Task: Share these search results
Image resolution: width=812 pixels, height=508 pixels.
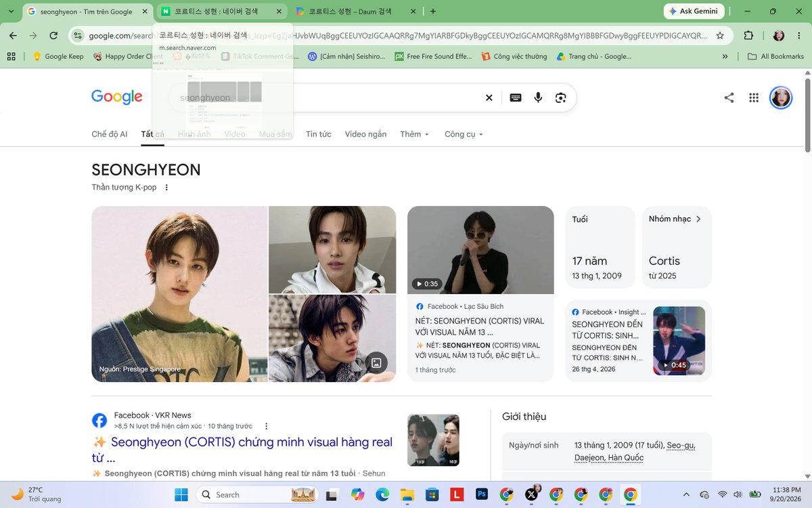Action: click(x=729, y=98)
